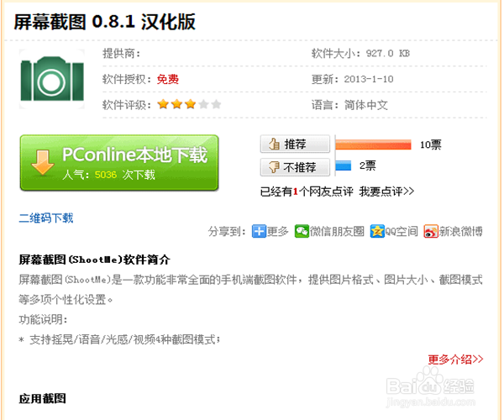Click the 推荐 recommend button
Image resolution: width=504 pixels, height=420 pixels.
[295, 144]
